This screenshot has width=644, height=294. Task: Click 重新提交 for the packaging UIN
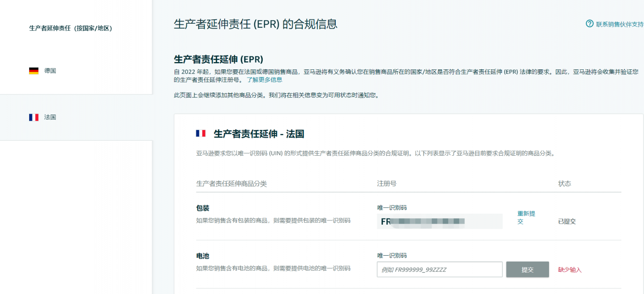(x=526, y=217)
